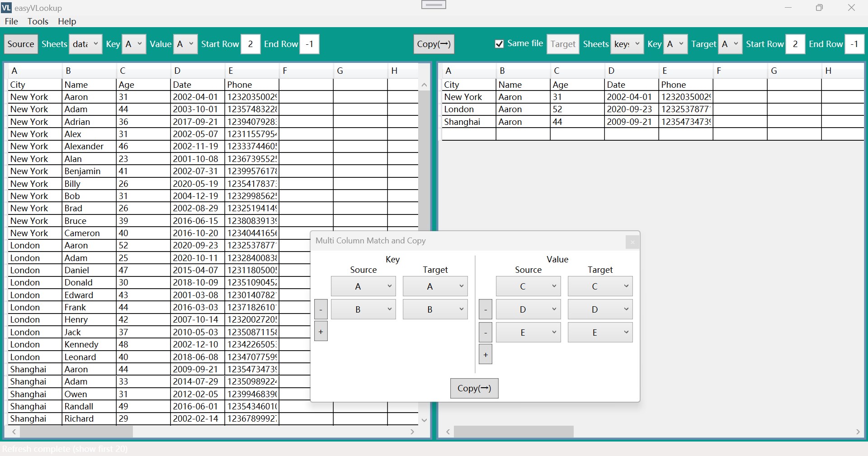Select the 'Richard' name cell in source table

(x=89, y=419)
